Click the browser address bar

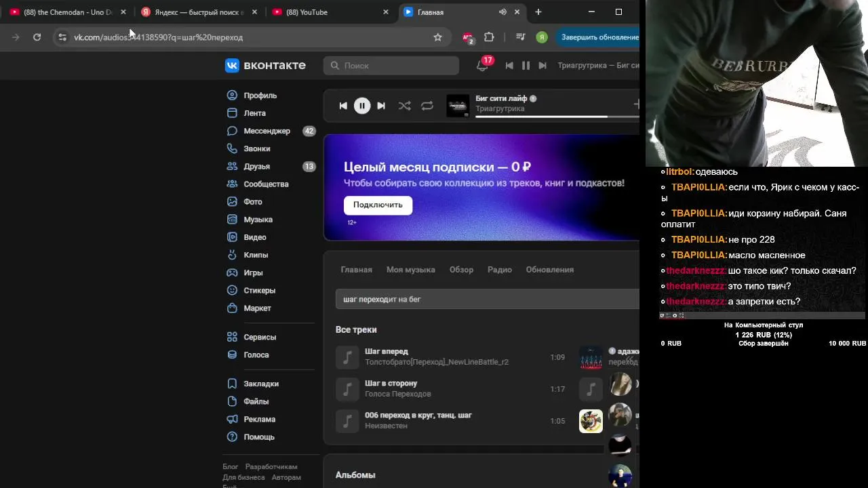coord(251,37)
